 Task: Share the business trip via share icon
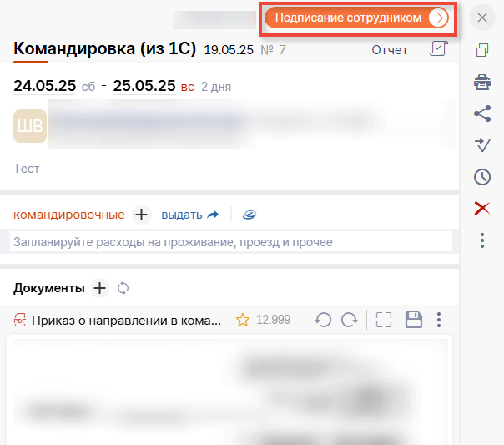point(481,114)
